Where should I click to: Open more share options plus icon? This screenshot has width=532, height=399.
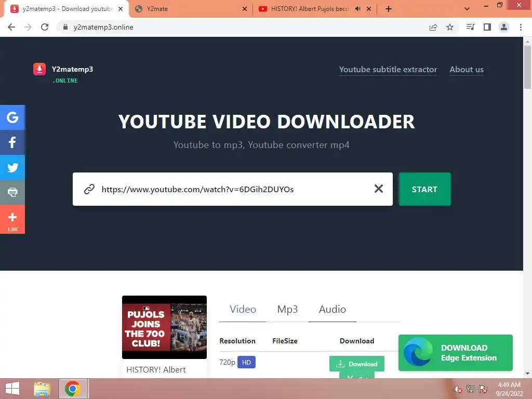[x=12, y=219]
